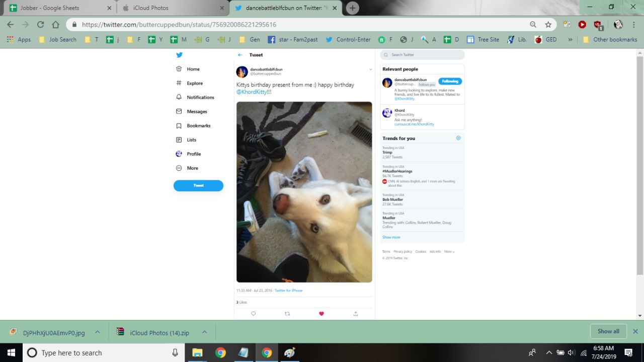Expand hidden bookmarks chevron
Image resolution: width=644 pixels, height=362 pixels.
click(570, 39)
